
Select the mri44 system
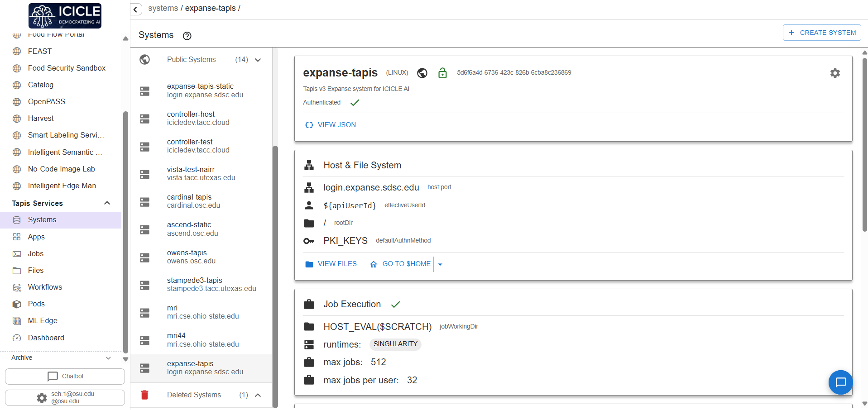[x=201, y=340]
